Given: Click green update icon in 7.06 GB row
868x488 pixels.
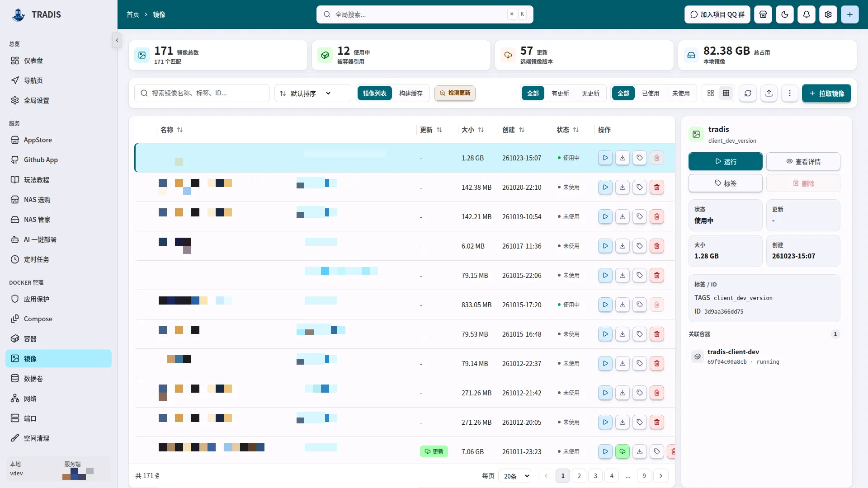Looking at the screenshot, I should (x=622, y=451).
